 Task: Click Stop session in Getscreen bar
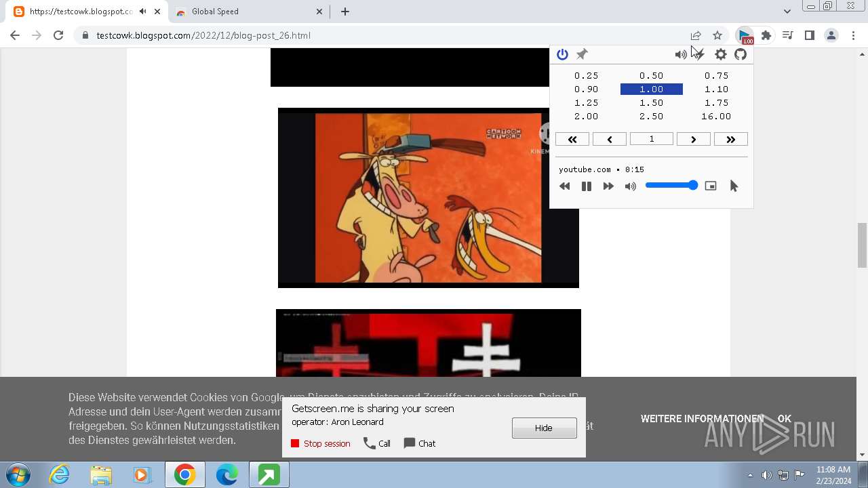point(320,443)
